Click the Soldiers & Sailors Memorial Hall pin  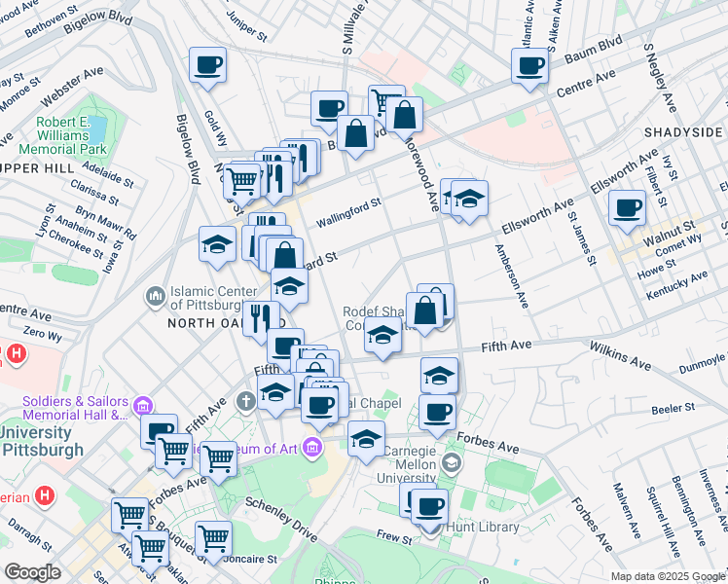coord(143,406)
